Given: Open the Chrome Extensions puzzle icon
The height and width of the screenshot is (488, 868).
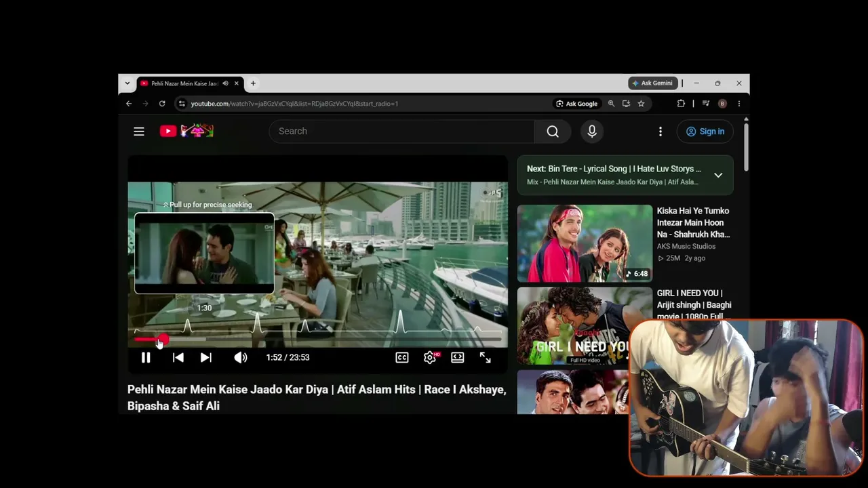Looking at the screenshot, I should coord(681,104).
